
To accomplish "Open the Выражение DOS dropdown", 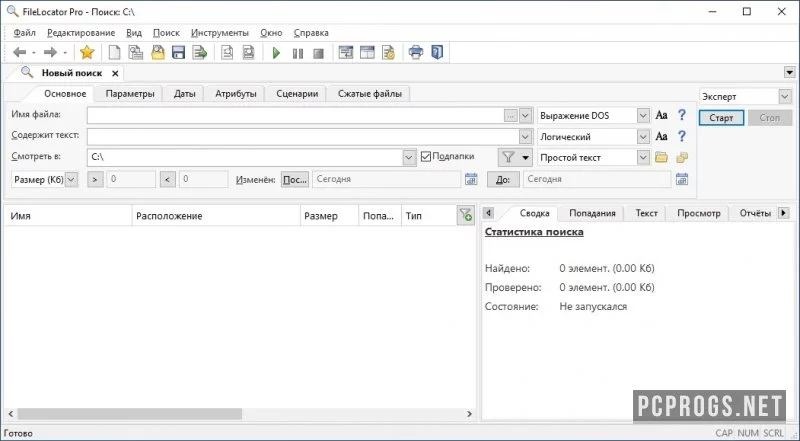I will [643, 116].
